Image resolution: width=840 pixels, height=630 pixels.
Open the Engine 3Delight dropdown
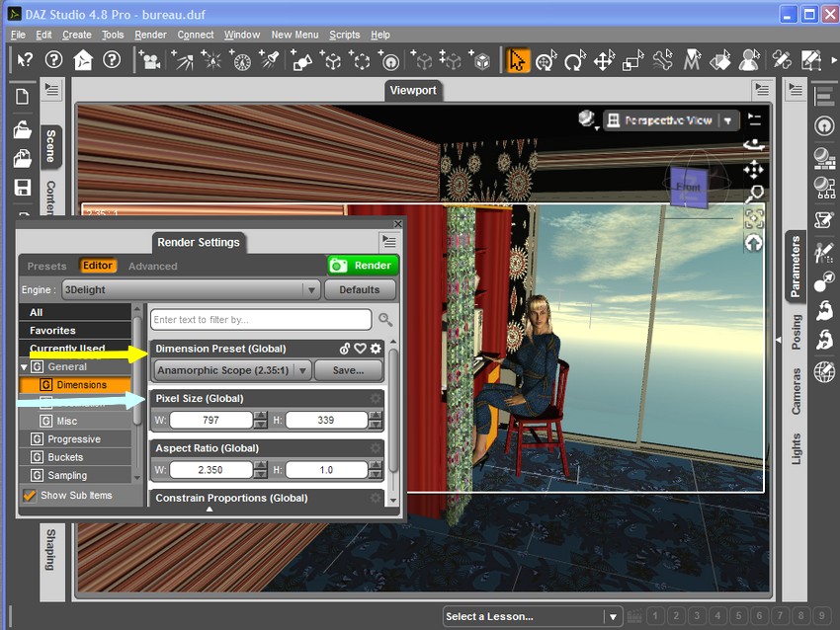click(192, 289)
